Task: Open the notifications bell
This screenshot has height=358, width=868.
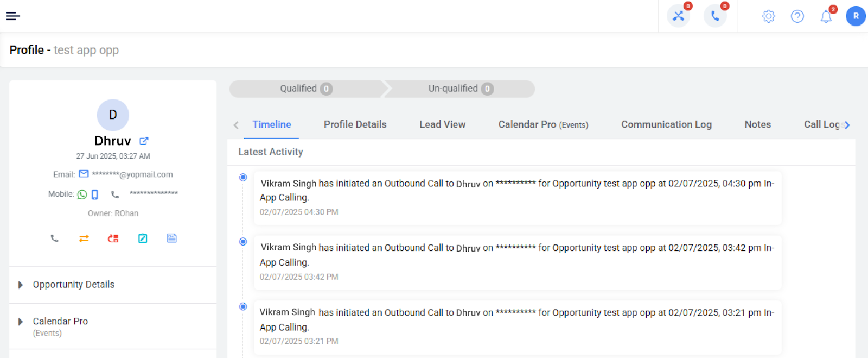Action: click(x=826, y=16)
